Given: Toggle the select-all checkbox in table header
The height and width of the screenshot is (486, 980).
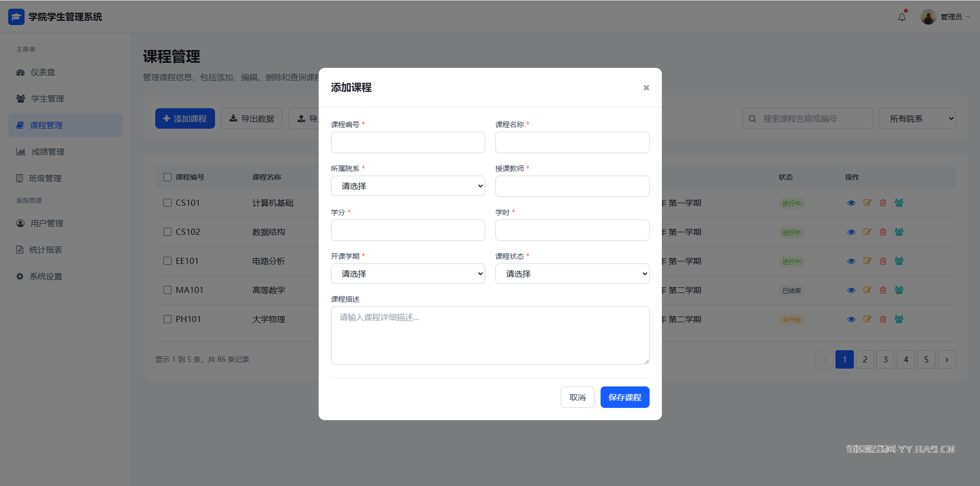Looking at the screenshot, I should 168,177.
